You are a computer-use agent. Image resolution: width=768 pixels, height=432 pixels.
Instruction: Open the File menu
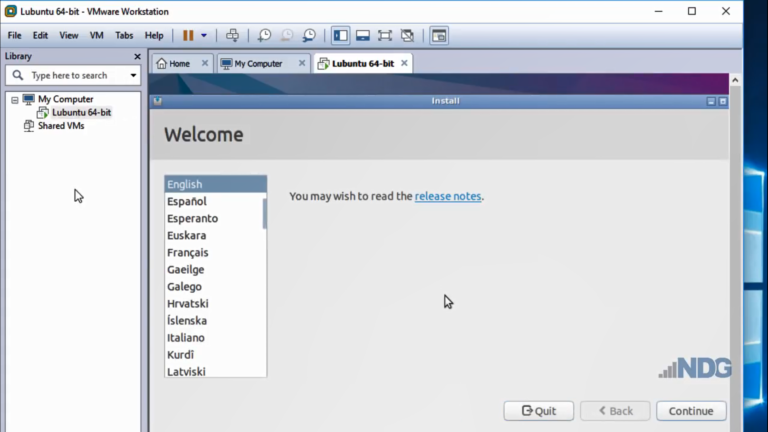point(14,35)
